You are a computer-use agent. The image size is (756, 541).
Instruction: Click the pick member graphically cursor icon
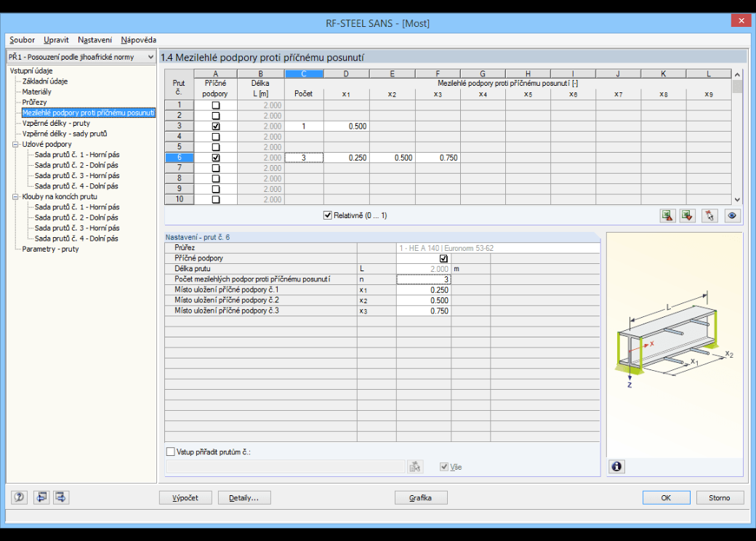point(709,215)
